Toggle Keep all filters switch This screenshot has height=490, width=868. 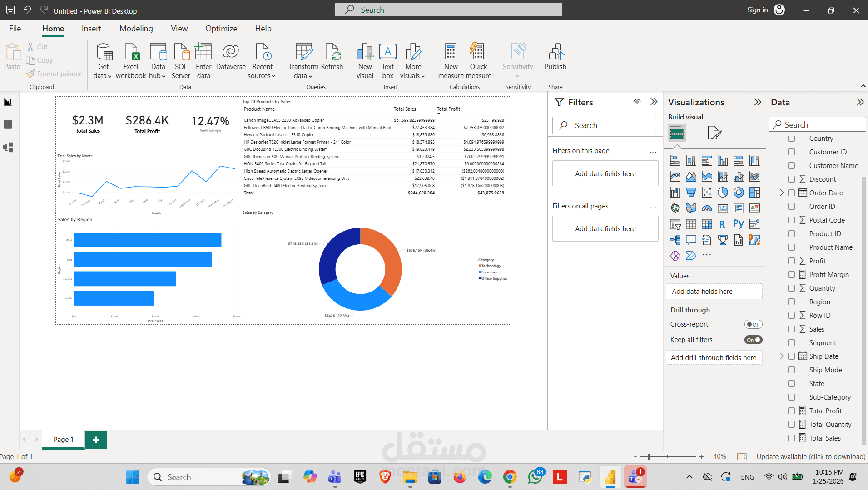point(753,340)
